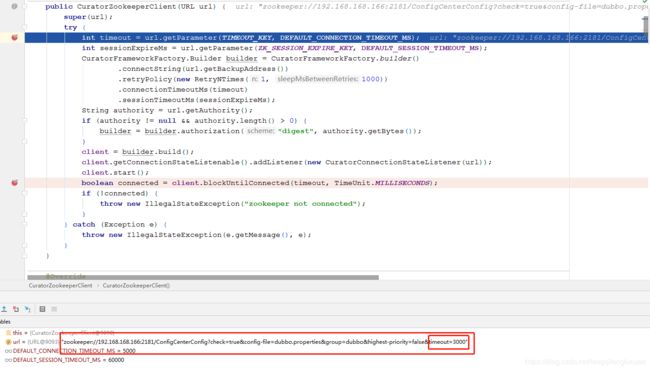Click 'client = builder.build();' line
650x370 pixels.
pyautogui.click(x=137, y=152)
